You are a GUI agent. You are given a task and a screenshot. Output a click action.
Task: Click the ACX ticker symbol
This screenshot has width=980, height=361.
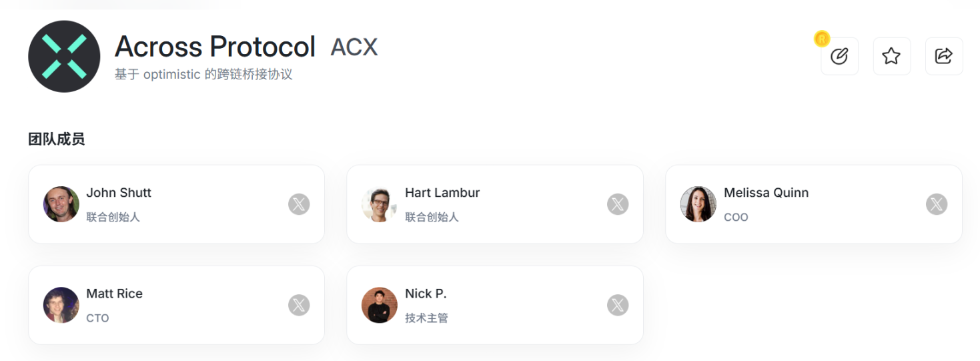(x=354, y=47)
